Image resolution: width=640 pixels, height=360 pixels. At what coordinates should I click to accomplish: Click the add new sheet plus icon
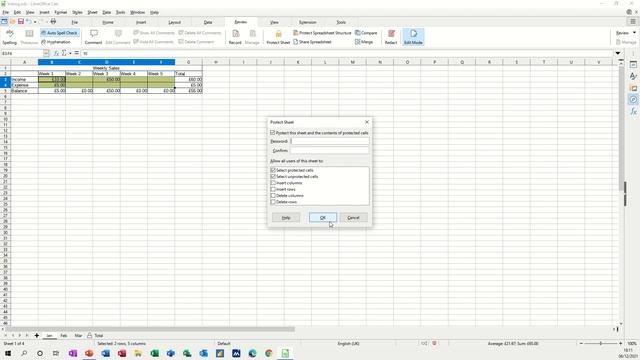[x=37, y=336]
